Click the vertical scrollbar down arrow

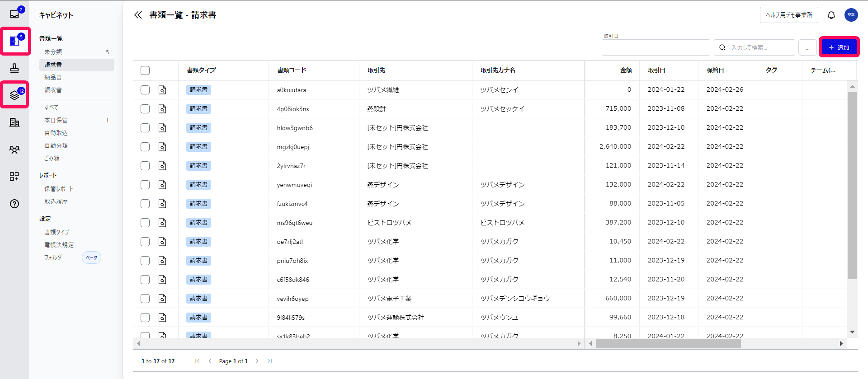[852, 332]
